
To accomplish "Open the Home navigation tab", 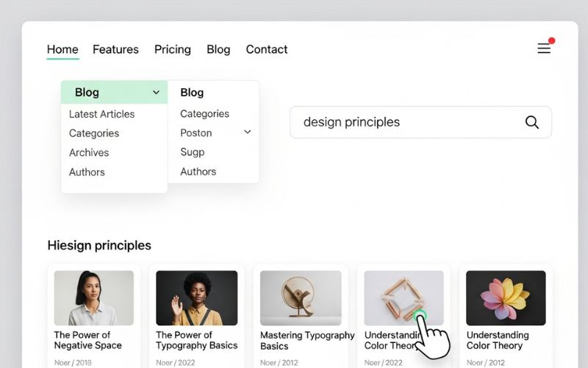I will click(62, 49).
